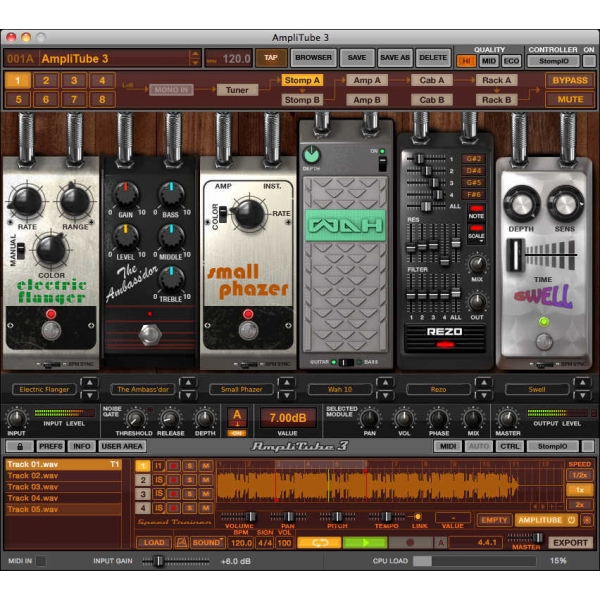Toggle the Swell BPM SYNC switch

tap(545, 364)
